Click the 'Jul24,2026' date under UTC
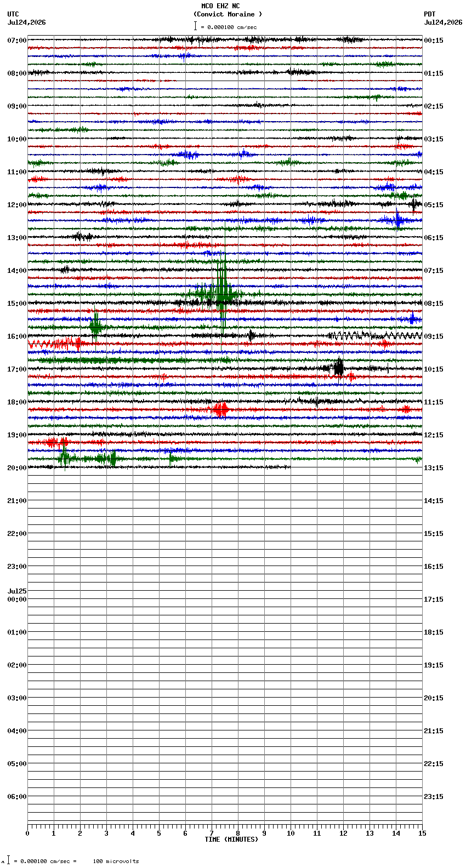This screenshot has height=868, width=466. pyautogui.click(x=27, y=22)
